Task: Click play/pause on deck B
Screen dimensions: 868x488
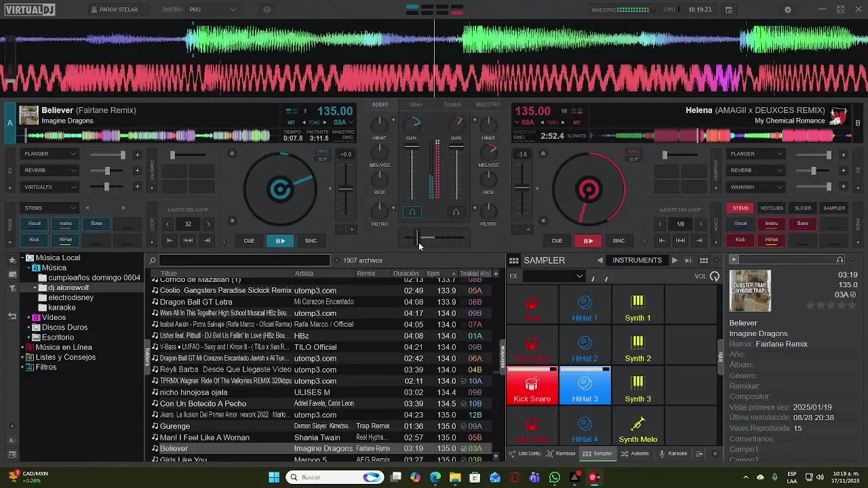Action: pos(588,241)
